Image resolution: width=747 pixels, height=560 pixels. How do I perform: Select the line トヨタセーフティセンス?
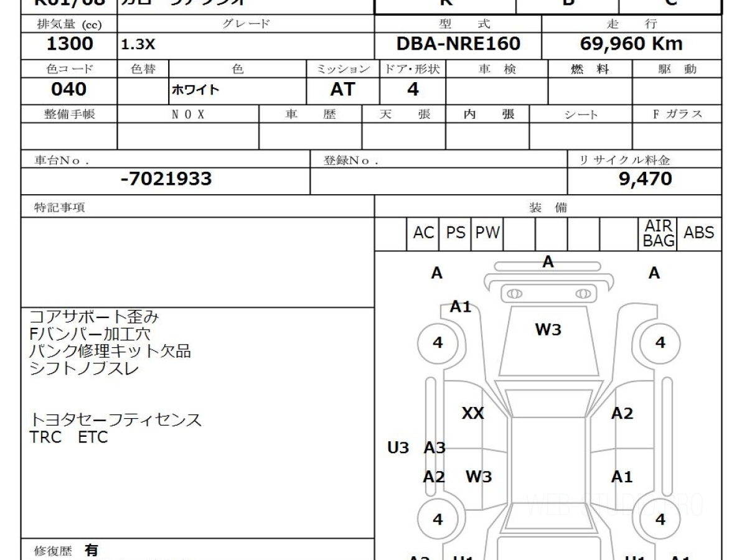pos(115,419)
